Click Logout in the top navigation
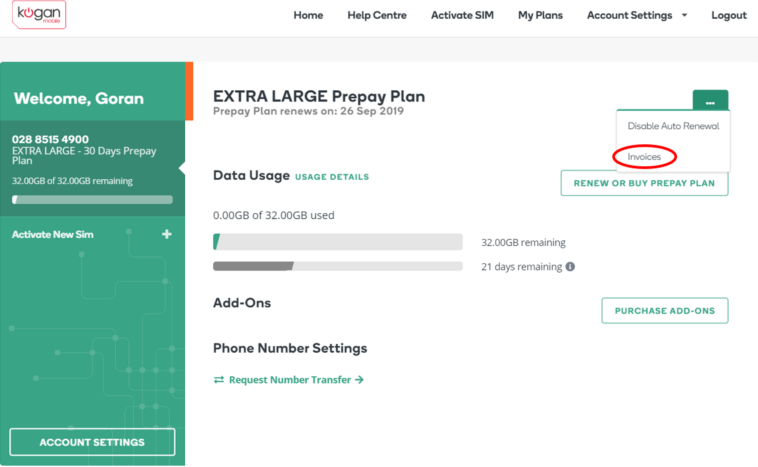This screenshot has height=467, width=758. pyautogui.click(x=729, y=15)
